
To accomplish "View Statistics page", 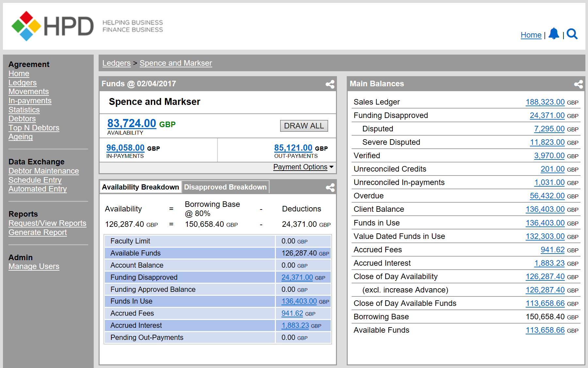I will click(x=24, y=110).
